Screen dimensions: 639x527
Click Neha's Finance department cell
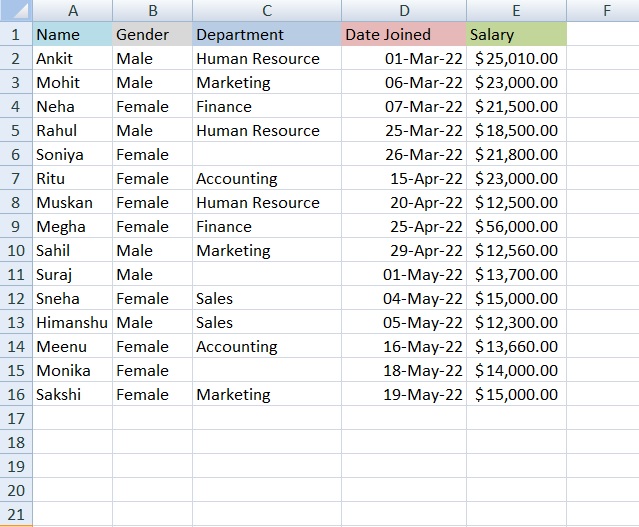point(266,107)
